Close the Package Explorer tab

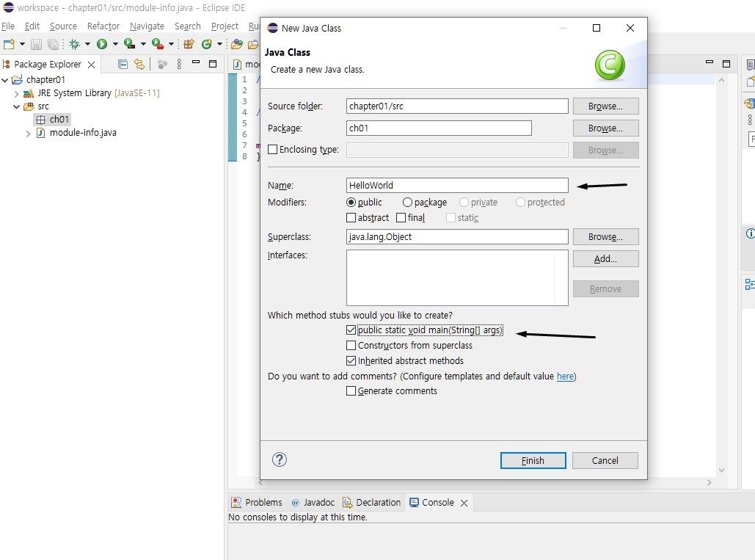coord(91,65)
